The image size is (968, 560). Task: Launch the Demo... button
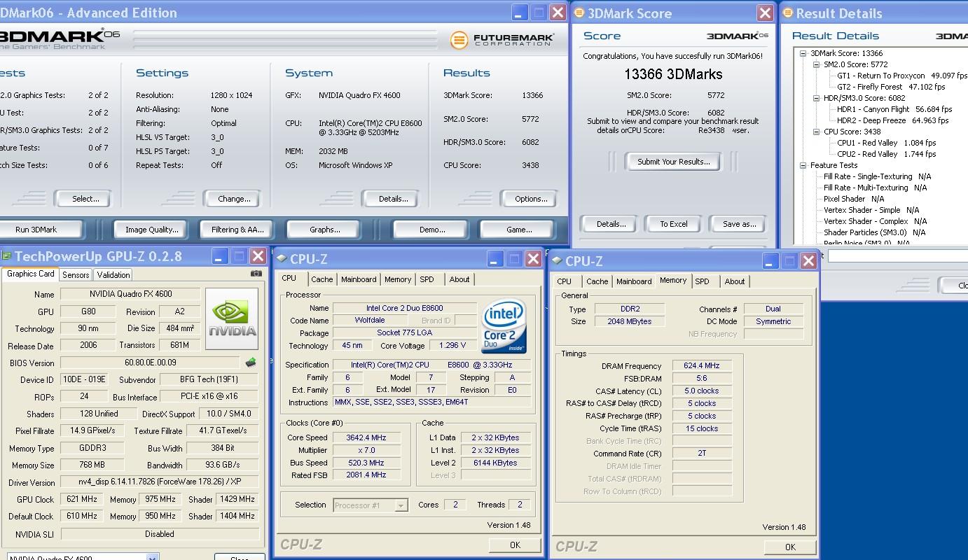(x=432, y=230)
